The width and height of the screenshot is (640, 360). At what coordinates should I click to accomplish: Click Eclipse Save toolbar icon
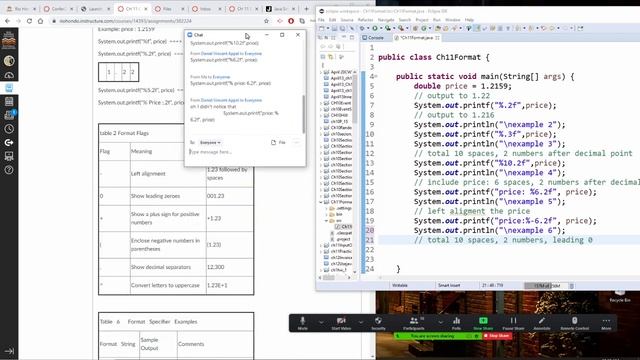334,28
